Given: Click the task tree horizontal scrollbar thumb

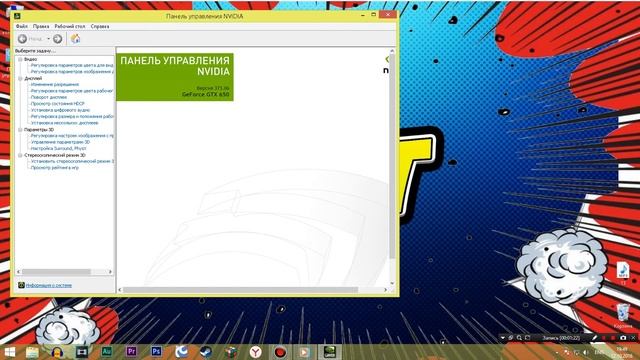Looking at the screenshot, I should tap(56, 271).
